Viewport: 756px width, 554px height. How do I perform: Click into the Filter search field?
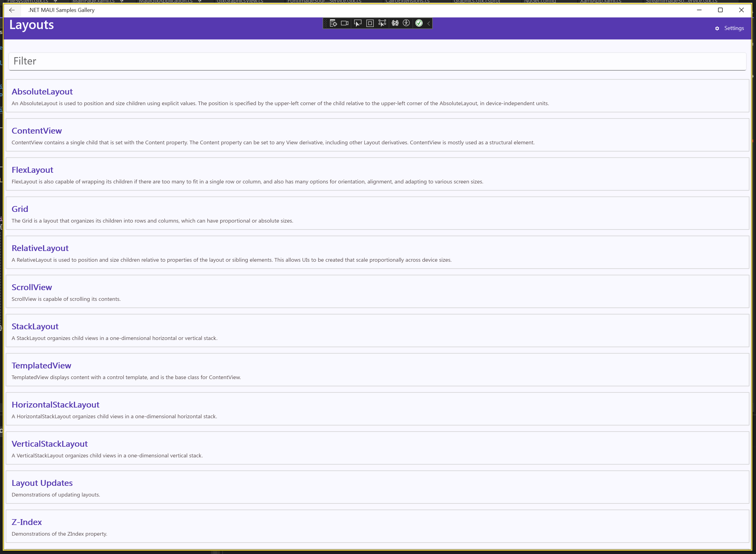tap(377, 61)
